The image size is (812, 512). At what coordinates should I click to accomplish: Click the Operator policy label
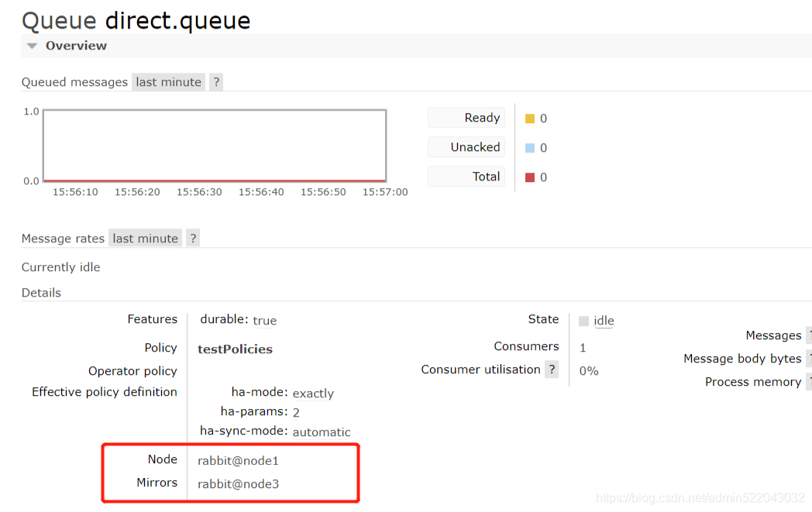coord(132,371)
